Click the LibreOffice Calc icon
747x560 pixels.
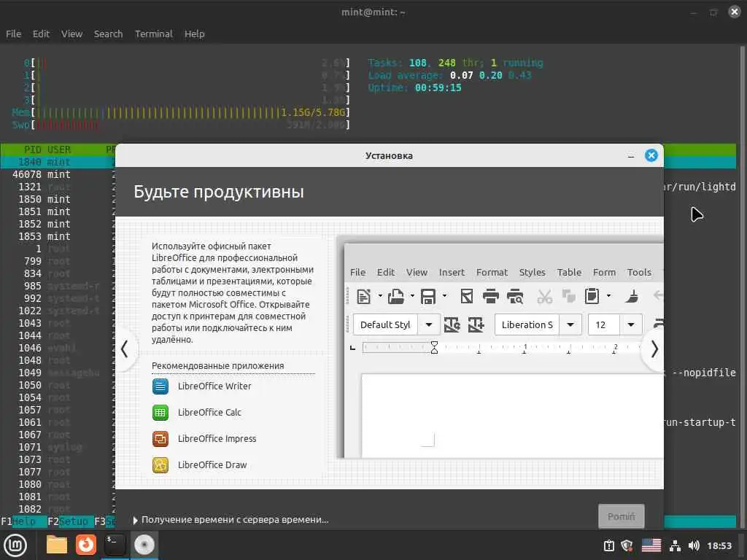[x=160, y=413]
